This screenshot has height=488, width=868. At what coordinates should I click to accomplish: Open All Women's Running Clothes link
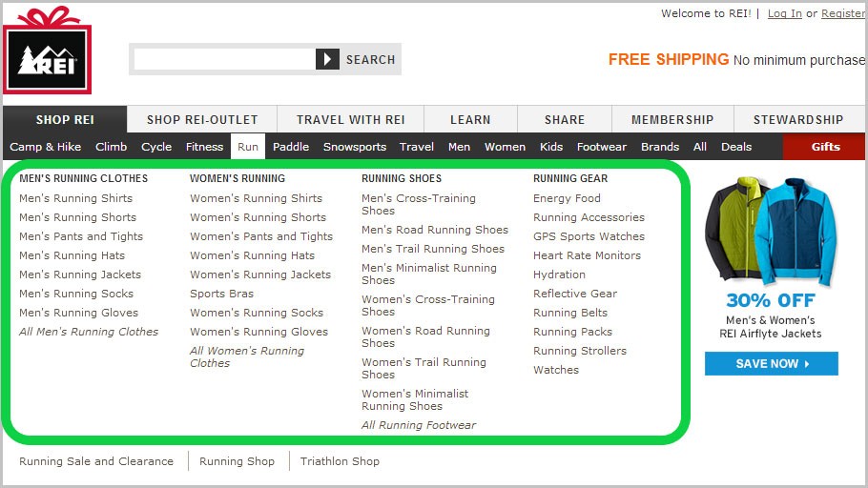tap(247, 356)
